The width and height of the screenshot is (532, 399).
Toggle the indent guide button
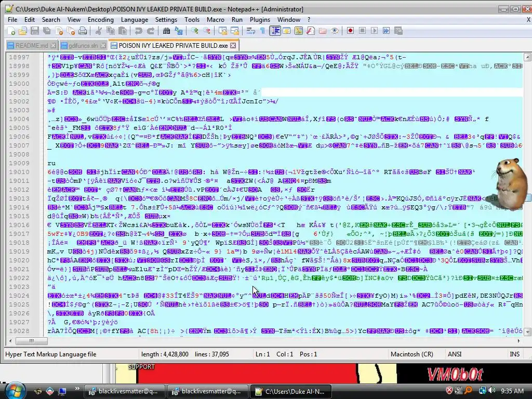275,31
